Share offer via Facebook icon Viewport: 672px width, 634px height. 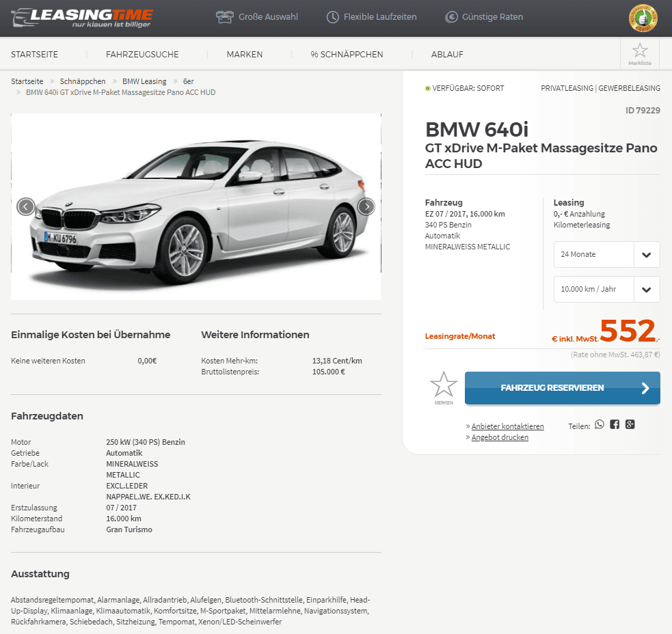coord(615,424)
